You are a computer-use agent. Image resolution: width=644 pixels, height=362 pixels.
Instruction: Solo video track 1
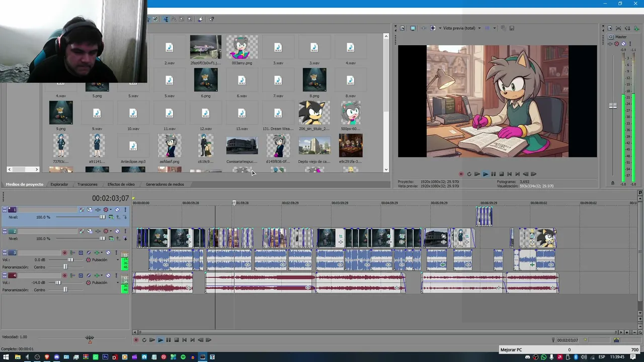125,210
